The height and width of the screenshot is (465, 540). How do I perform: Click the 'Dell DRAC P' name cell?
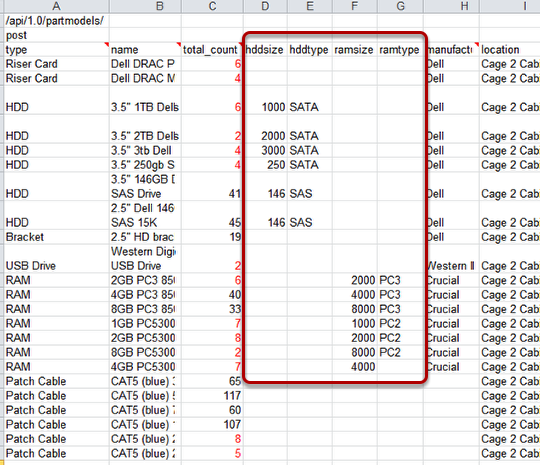[x=145, y=64]
